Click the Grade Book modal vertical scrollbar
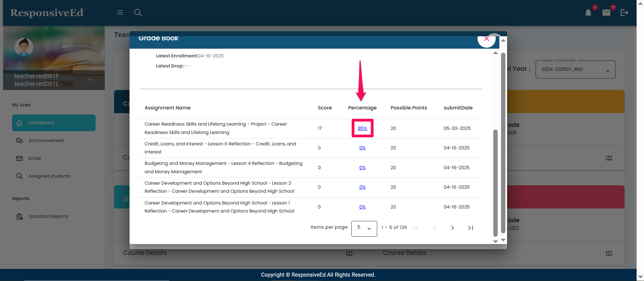 (495, 181)
